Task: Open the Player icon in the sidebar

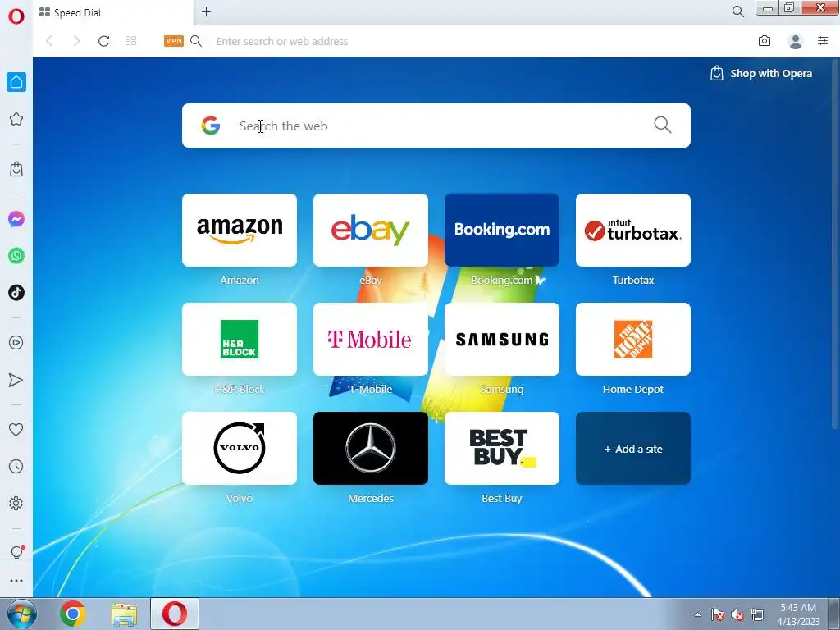Action: 16,343
